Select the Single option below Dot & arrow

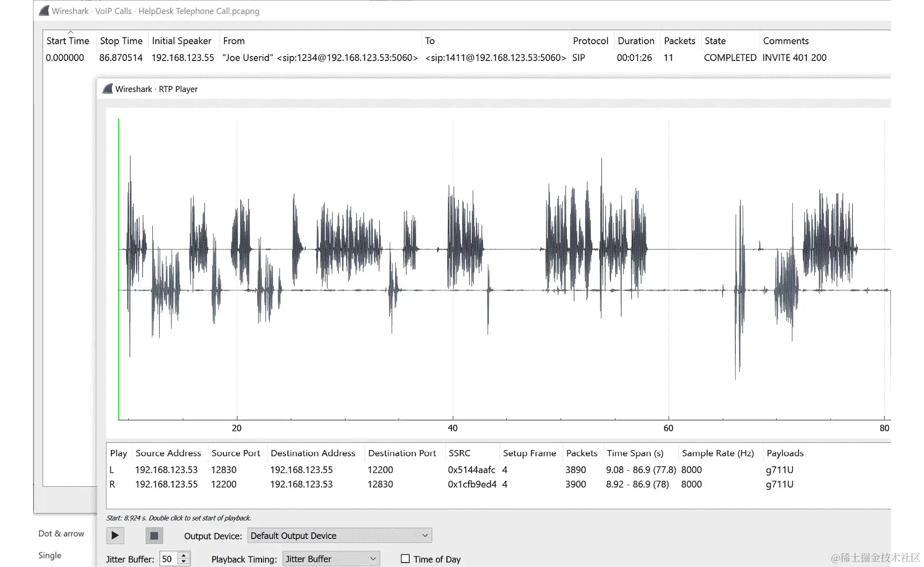(50, 555)
